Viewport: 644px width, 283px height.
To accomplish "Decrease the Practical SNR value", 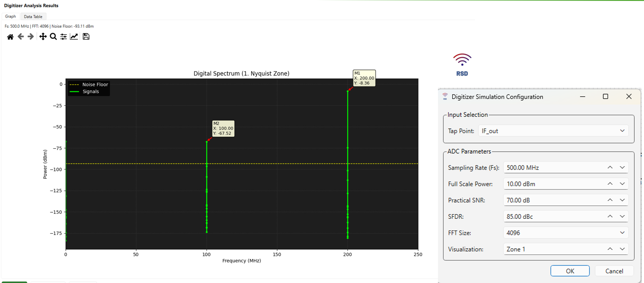I will (622, 200).
